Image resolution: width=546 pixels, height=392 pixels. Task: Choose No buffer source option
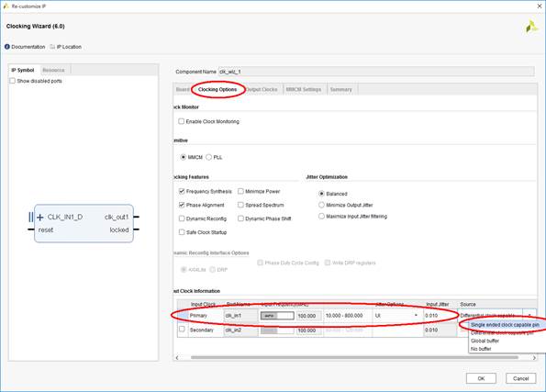(481, 349)
